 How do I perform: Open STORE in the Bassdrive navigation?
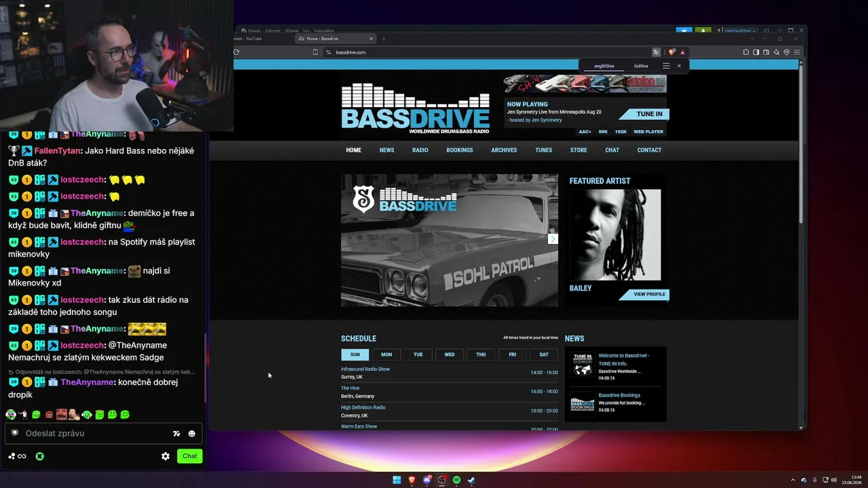tap(578, 150)
